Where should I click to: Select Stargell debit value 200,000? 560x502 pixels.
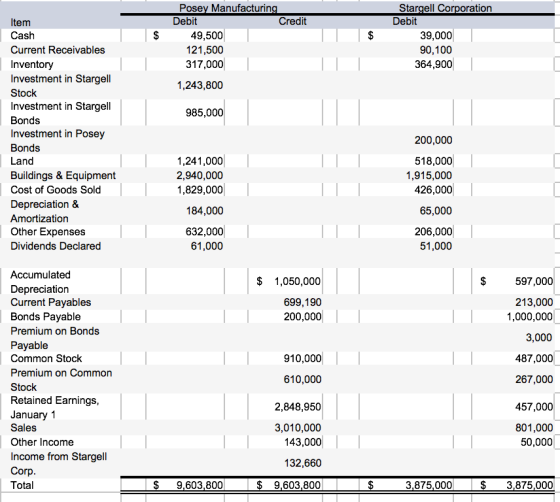[x=433, y=140]
